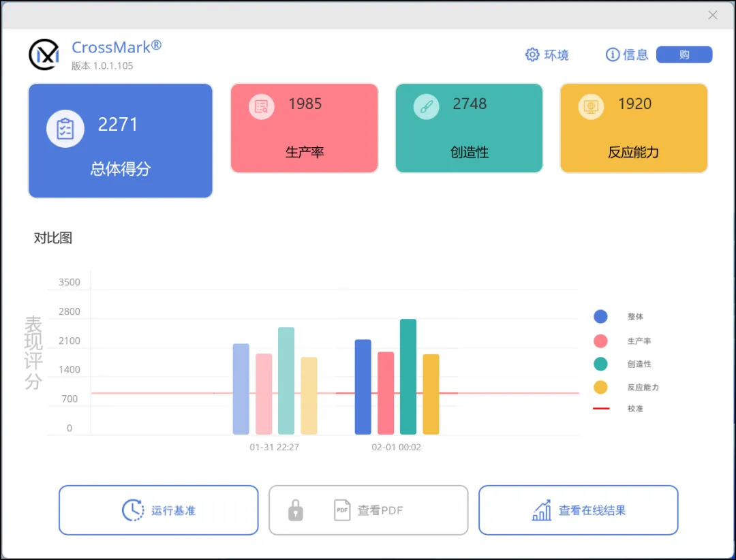Click the clipboard icon on 总体得分 card
This screenshot has height=560, width=736.
pos(65,129)
